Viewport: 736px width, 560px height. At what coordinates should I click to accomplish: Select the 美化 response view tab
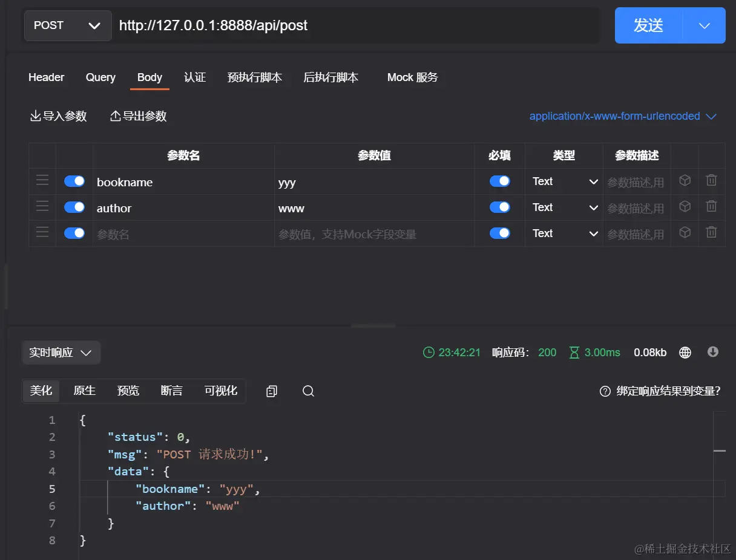pos(41,391)
